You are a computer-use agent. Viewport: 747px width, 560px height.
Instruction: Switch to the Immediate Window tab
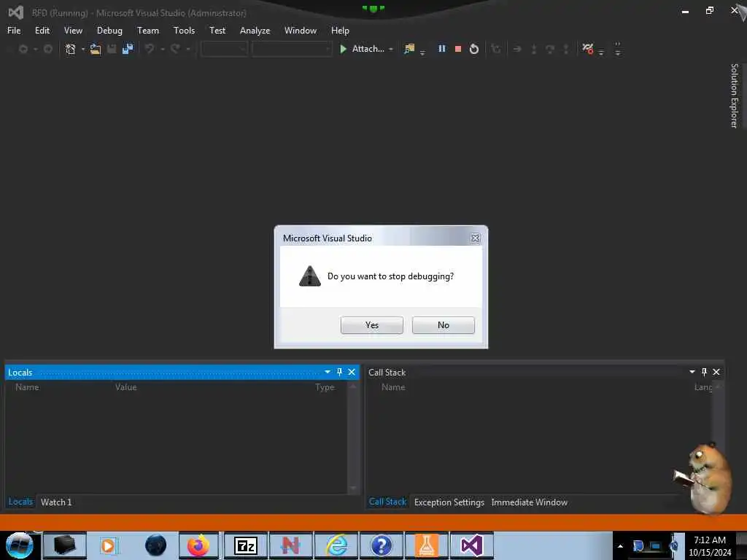pyautogui.click(x=530, y=502)
